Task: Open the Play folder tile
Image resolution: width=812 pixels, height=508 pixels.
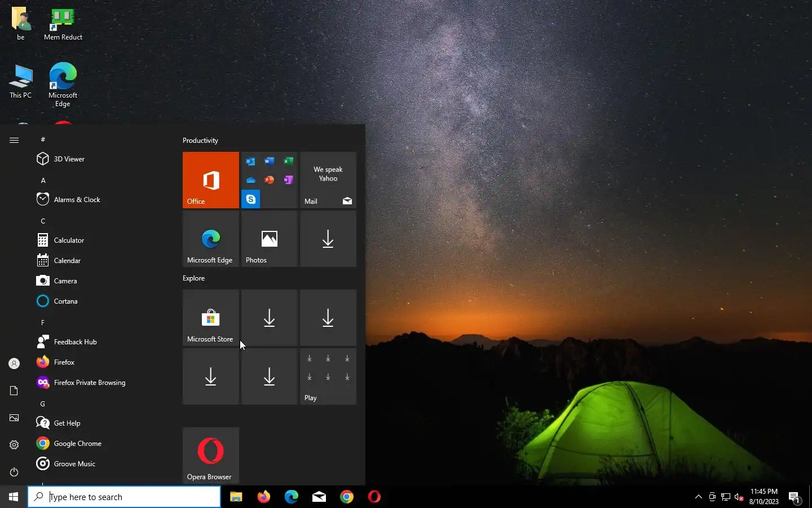Action: 328,376
